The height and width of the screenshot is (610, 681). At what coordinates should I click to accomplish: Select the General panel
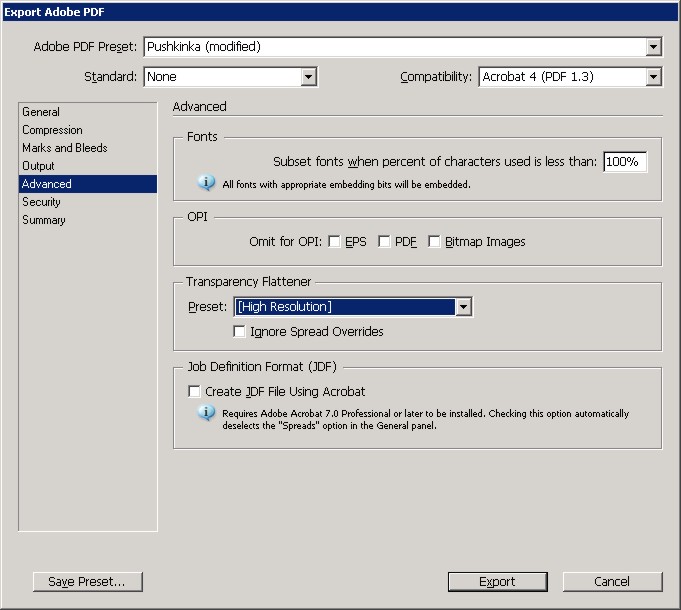pos(88,112)
